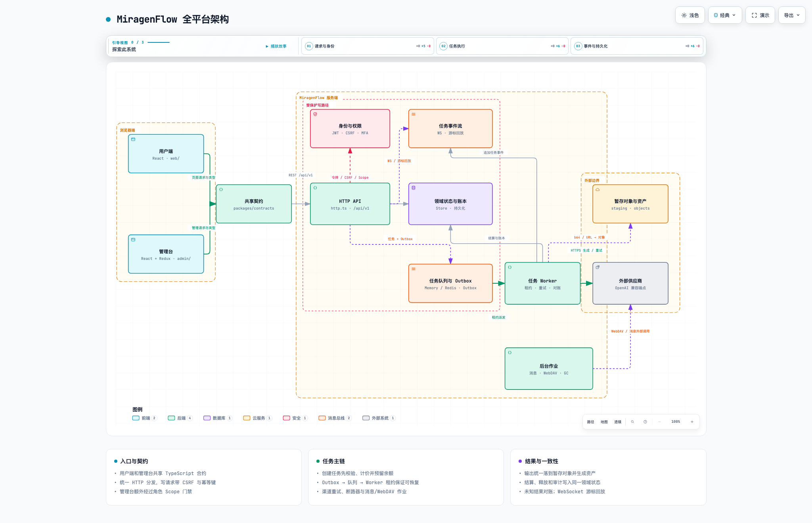Click the external-link icon on 外部供应商 node
This screenshot has width=812, height=523.
pyautogui.click(x=598, y=267)
